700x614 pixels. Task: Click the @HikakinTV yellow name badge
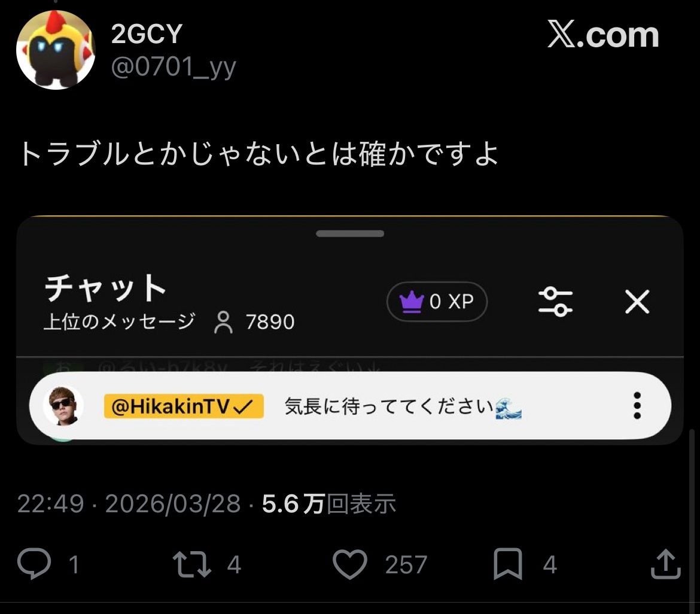(x=184, y=406)
